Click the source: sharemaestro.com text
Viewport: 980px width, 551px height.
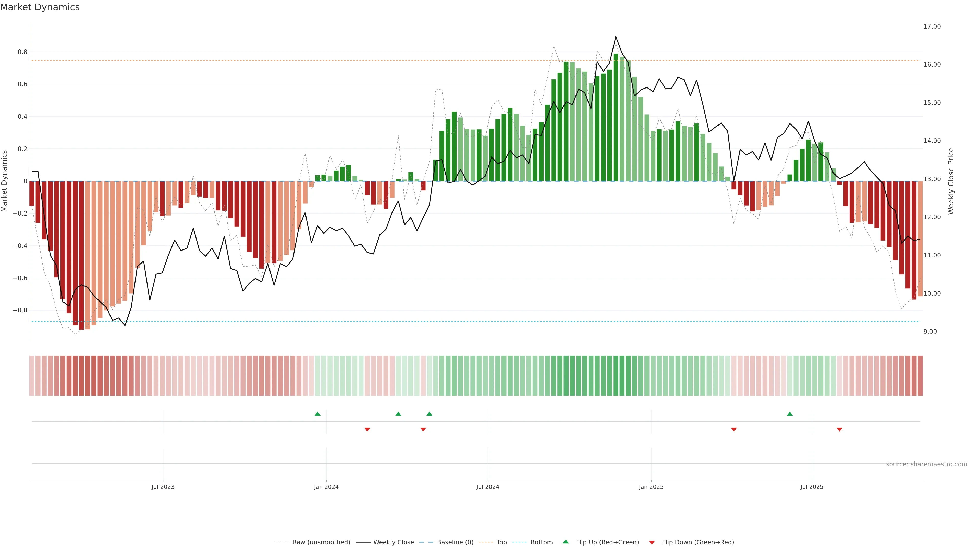pyautogui.click(x=926, y=464)
